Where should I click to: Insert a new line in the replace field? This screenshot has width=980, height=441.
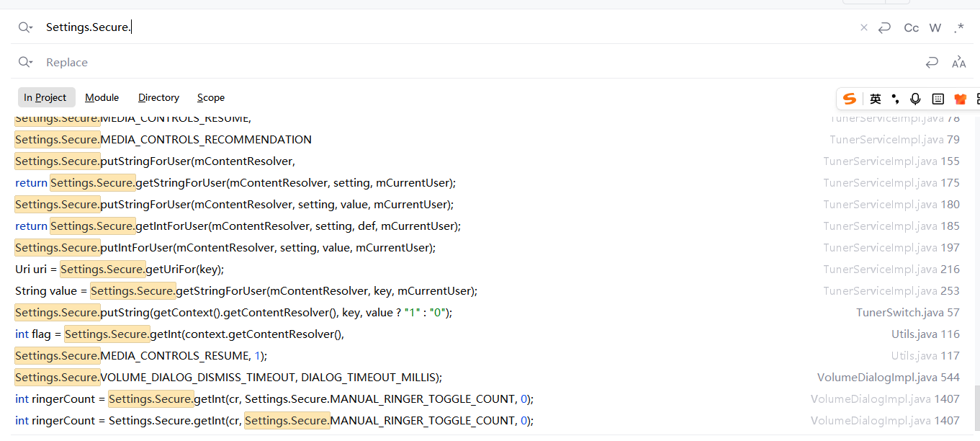tap(932, 63)
